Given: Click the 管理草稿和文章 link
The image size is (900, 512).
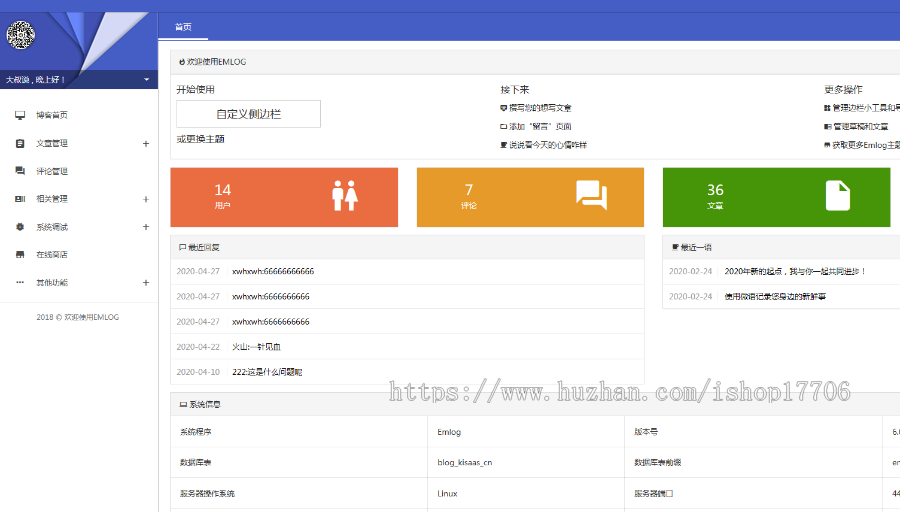Looking at the screenshot, I should click(860, 126).
